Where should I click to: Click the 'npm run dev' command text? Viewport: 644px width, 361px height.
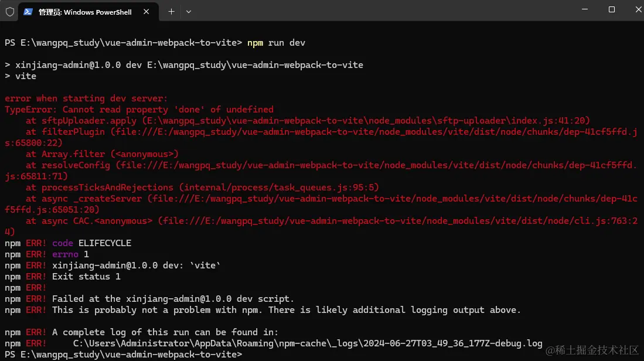point(276,43)
